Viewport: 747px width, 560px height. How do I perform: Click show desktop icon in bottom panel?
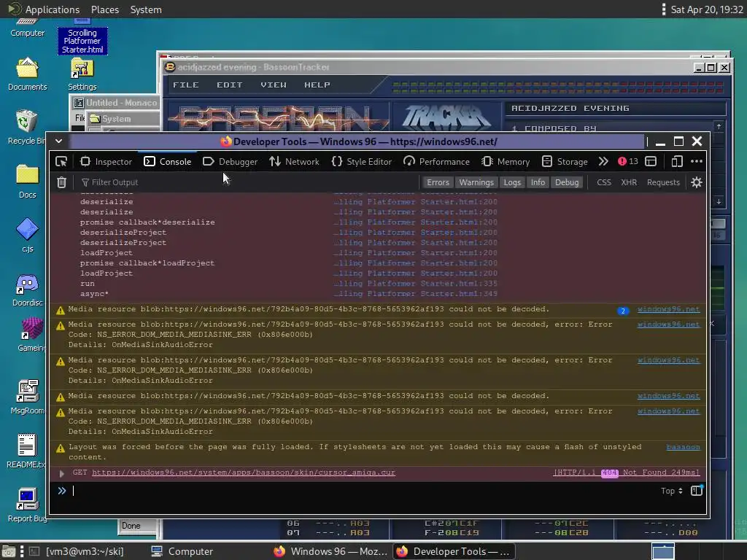[9, 551]
